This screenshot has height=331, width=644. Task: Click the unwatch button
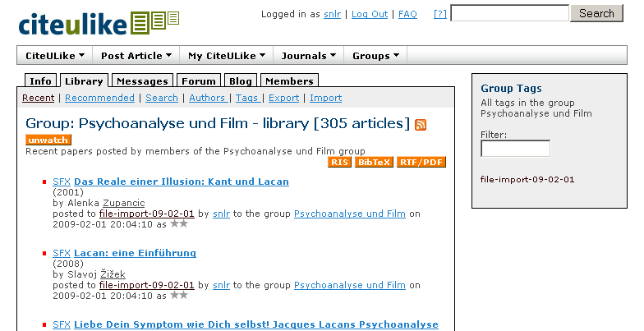coord(48,140)
